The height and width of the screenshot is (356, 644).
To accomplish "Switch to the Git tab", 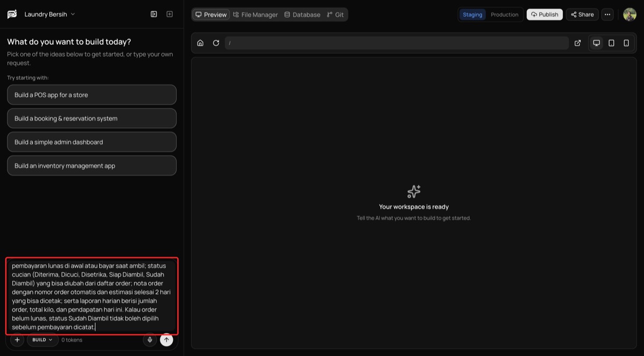I will (x=335, y=14).
